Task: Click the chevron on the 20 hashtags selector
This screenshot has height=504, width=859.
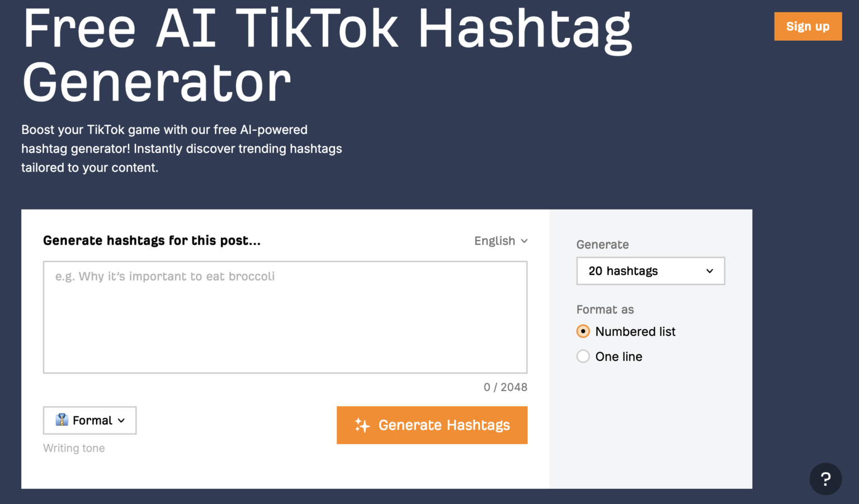Action: (709, 271)
